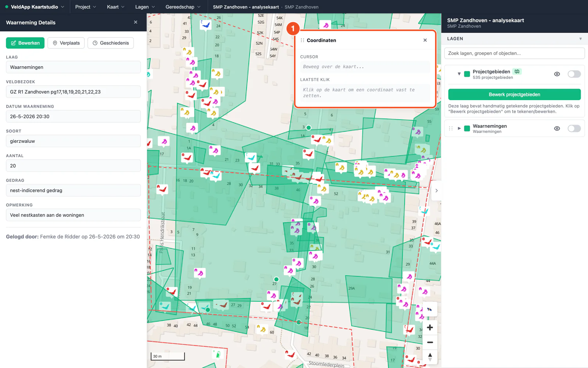
Task: Click the Laag field showing Waarnemingen
Action: click(x=73, y=67)
